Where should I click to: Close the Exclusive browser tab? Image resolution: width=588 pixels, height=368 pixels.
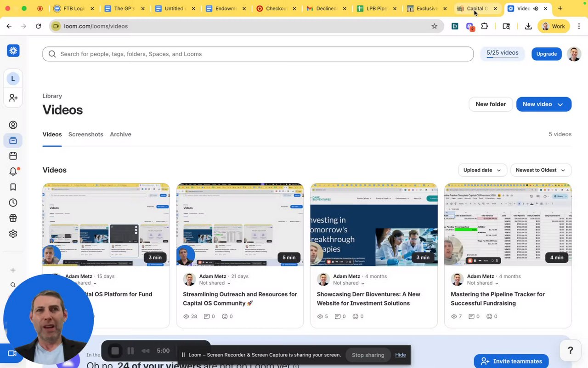[x=445, y=8]
